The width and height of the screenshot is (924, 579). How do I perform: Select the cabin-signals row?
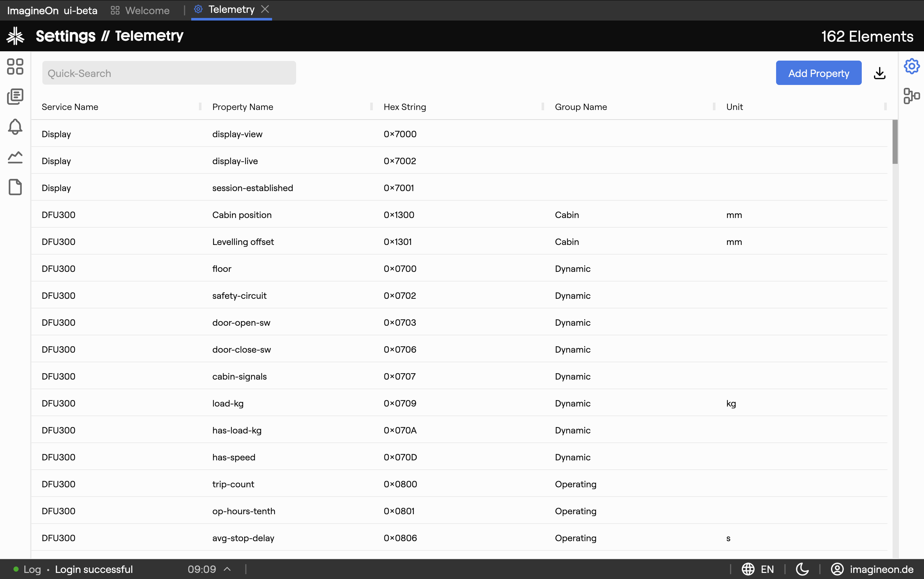pyautogui.click(x=459, y=376)
